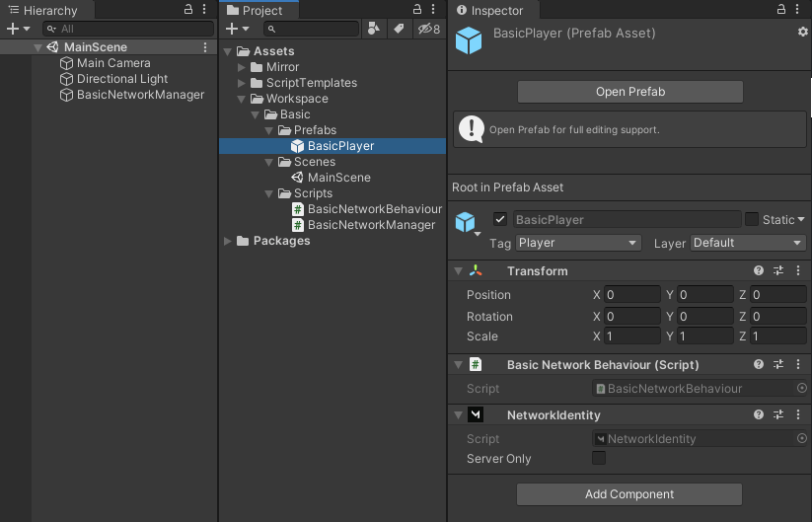812x522 pixels.
Task: Expand the ScriptTemplates folder
Action: [x=242, y=83]
